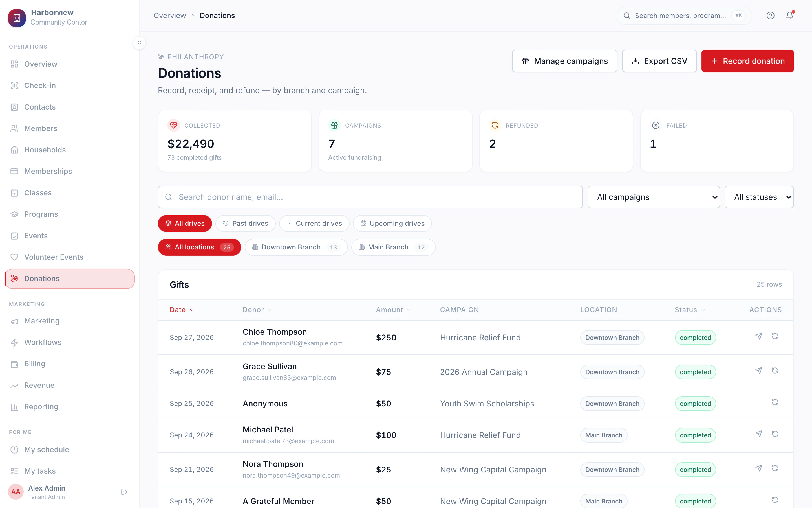
Task: Click the Overview breadcrumb link
Action: 169,16
